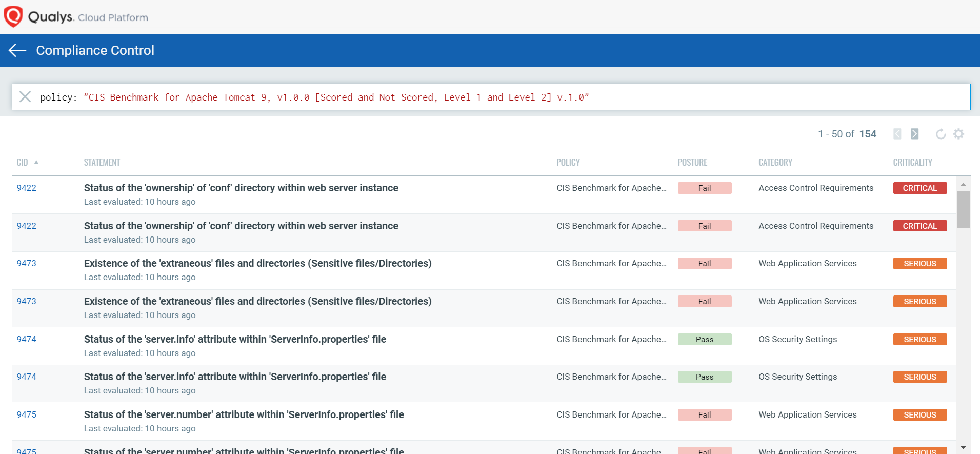Open first CID 9473 link
The height and width of the screenshot is (454, 980).
[27, 263]
